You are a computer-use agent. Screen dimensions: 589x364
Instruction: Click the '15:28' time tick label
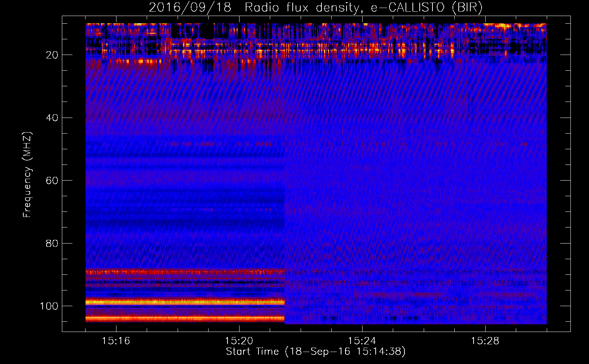click(x=485, y=341)
